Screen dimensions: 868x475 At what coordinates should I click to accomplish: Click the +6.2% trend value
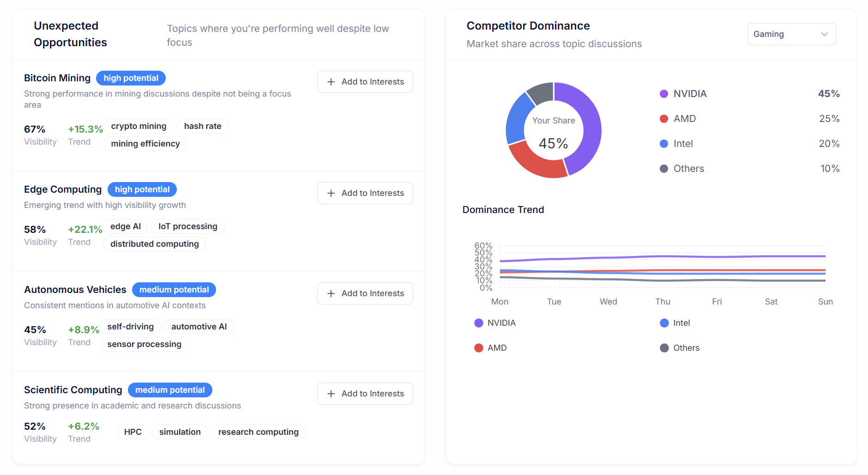point(84,426)
